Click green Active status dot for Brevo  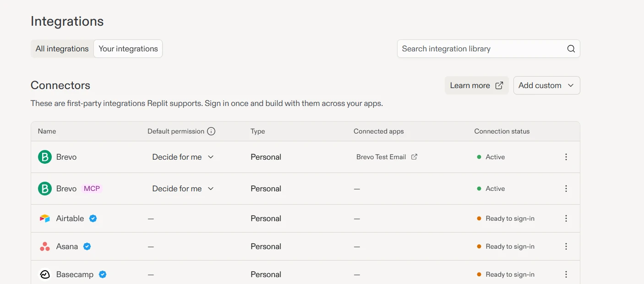click(x=479, y=157)
